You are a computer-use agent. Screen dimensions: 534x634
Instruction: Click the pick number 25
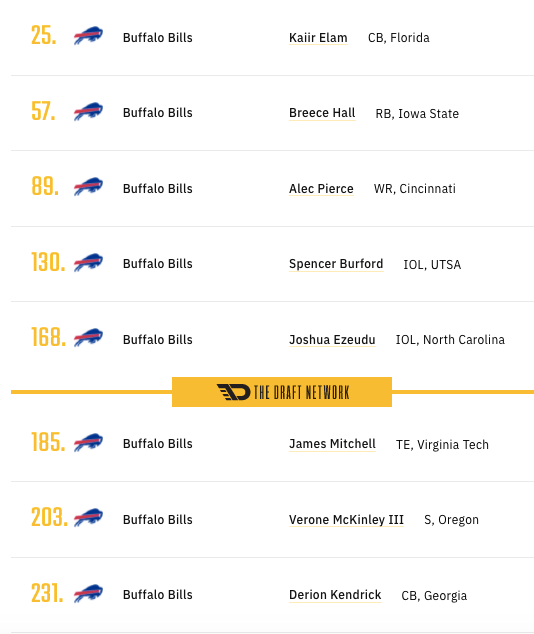(44, 36)
